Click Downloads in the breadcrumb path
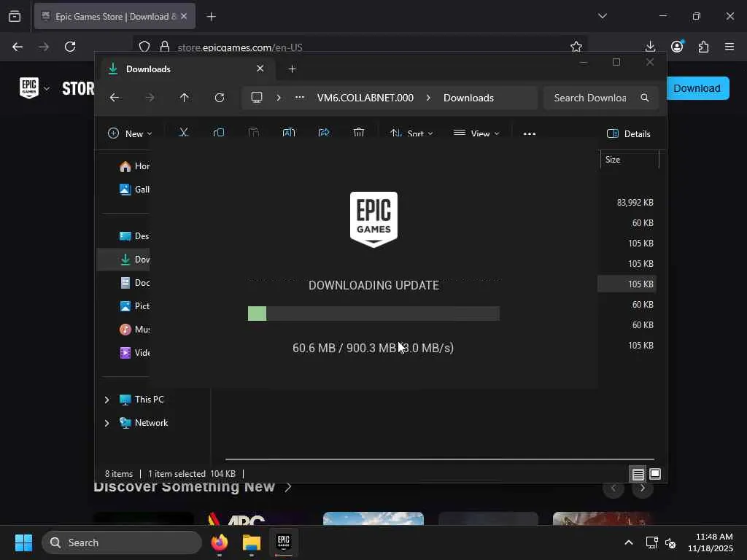Image resolution: width=747 pixels, height=560 pixels. (x=468, y=98)
